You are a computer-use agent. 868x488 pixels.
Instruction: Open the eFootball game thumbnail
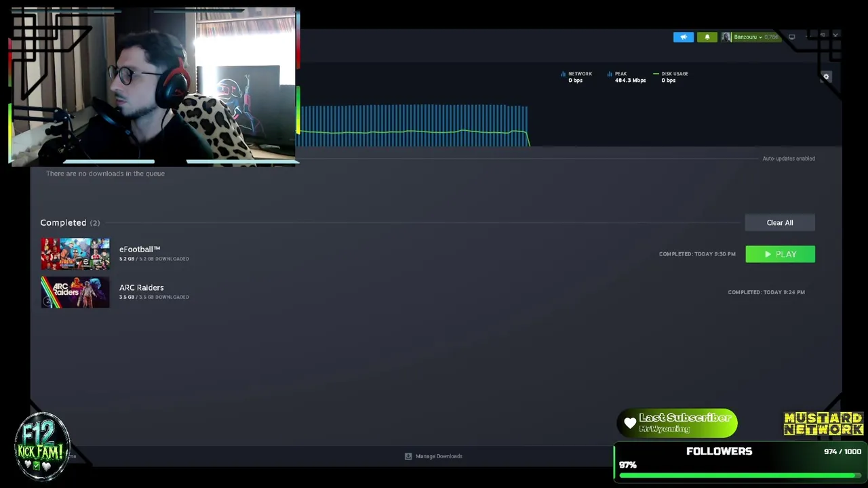(x=75, y=253)
